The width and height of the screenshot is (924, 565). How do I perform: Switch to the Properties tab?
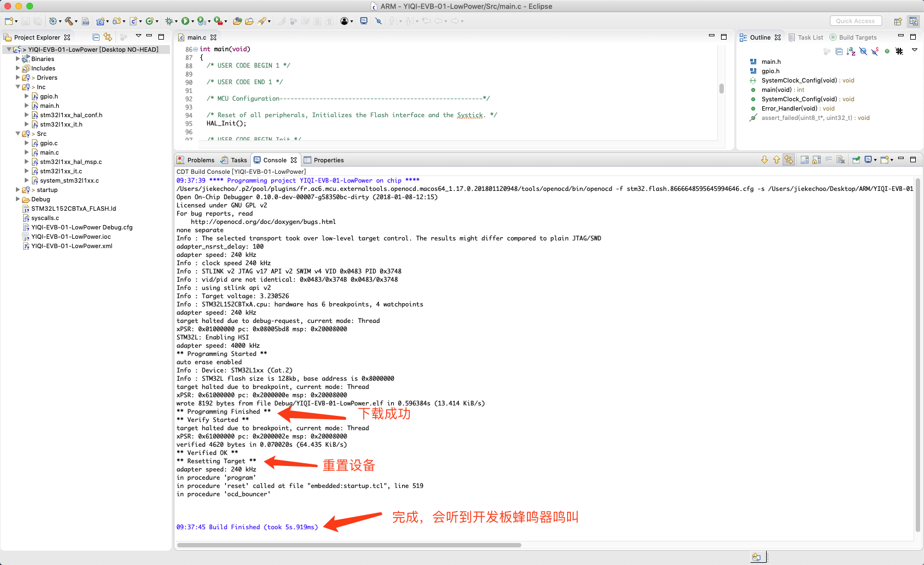(324, 160)
